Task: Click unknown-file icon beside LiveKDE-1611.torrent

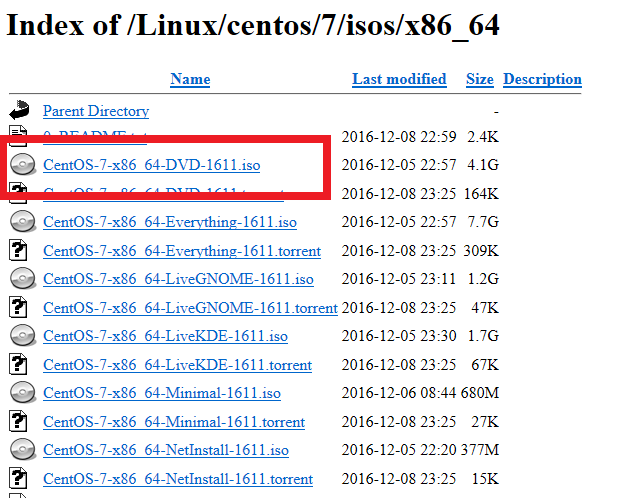Action: (x=21, y=365)
